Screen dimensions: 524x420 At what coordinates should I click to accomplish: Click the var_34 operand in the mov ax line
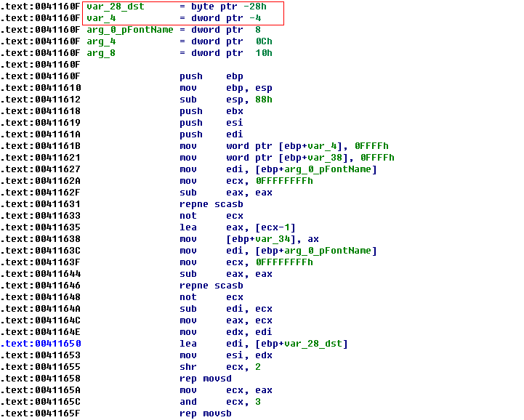click(x=273, y=239)
